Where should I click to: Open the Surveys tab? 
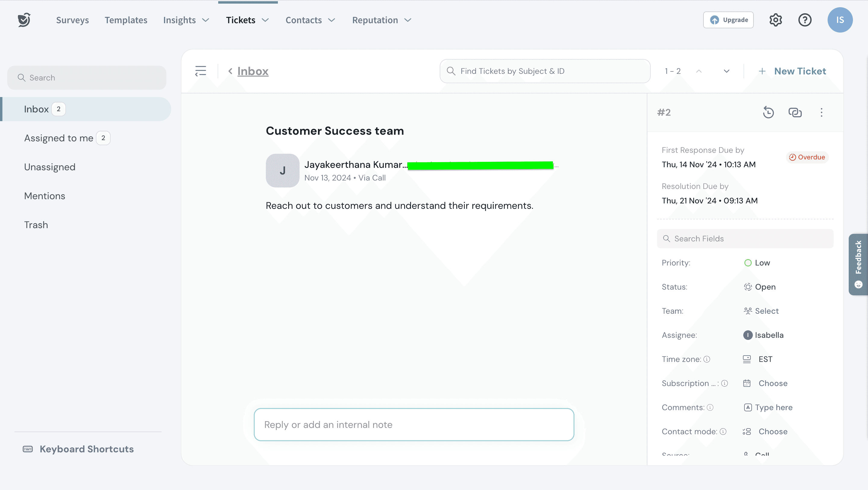(x=72, y=20)
